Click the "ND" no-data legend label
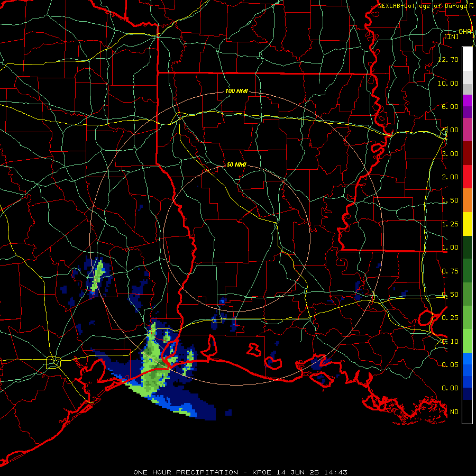The width and height of the screenshot is (476, 476). pos(454,412)
